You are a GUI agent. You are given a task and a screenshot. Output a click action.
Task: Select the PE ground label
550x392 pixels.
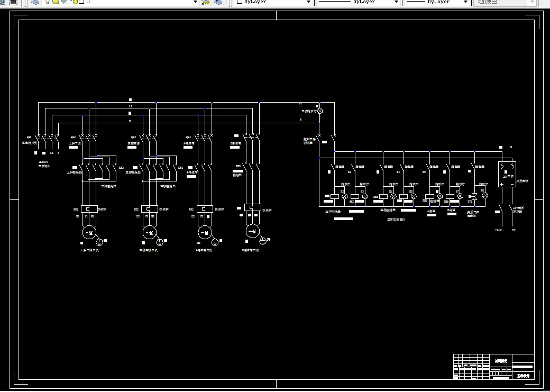coord(269,239)
